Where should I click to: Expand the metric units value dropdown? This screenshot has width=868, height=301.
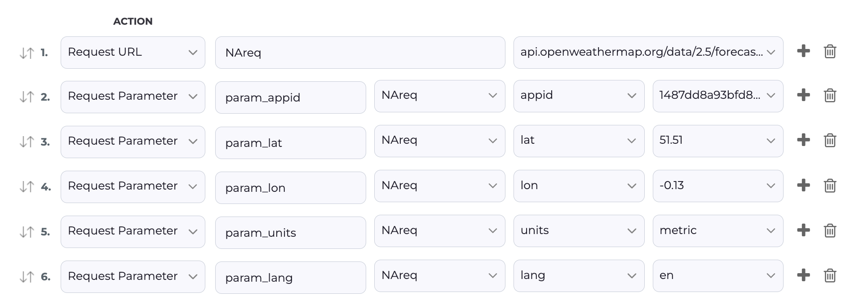[x=717, y=231]
